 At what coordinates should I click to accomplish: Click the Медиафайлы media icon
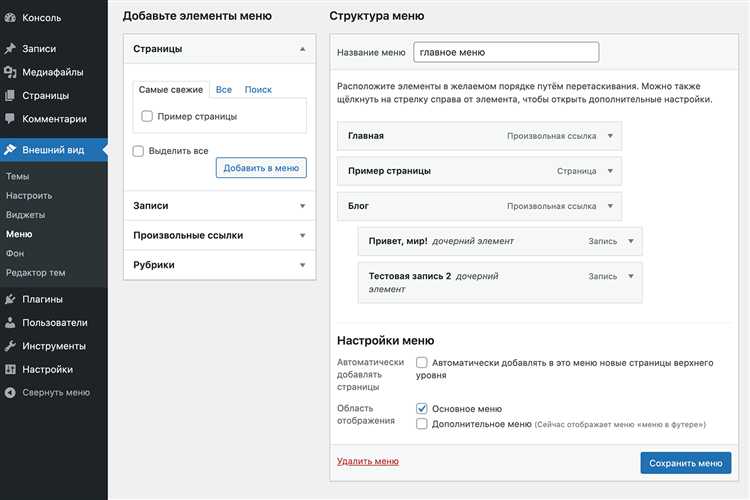[10, 72]
